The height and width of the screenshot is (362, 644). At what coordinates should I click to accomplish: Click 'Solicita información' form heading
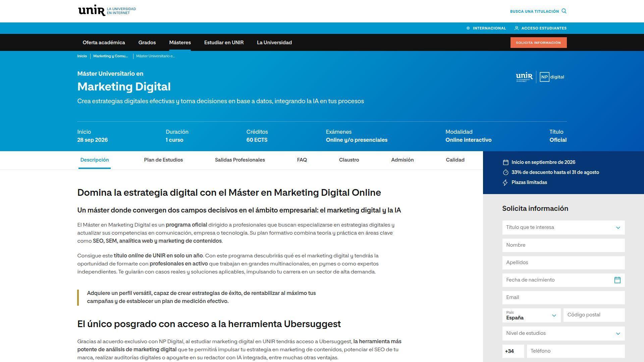(535, 208)
